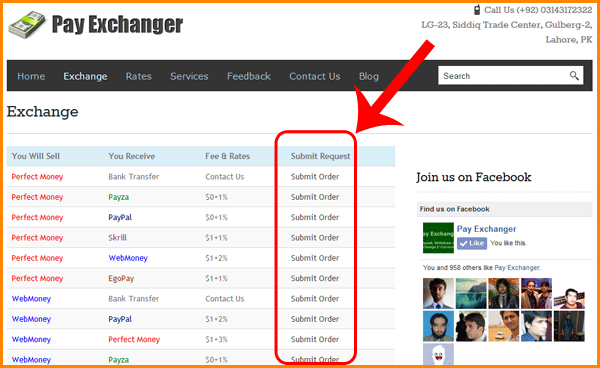This screenshot has width=600, height=368.
Task: Click the Pay Exchanger money stack logo
Action: pos(27,25)
